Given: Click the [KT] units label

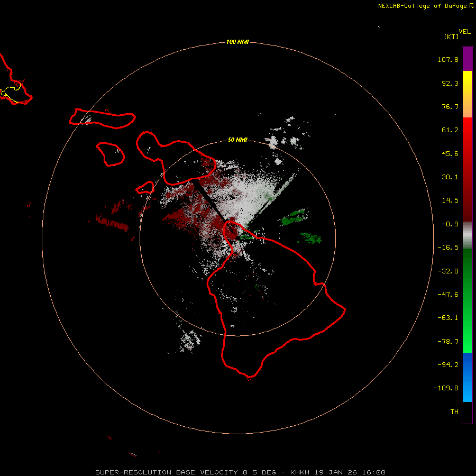Looking at the screenshot, I should 451,36.
